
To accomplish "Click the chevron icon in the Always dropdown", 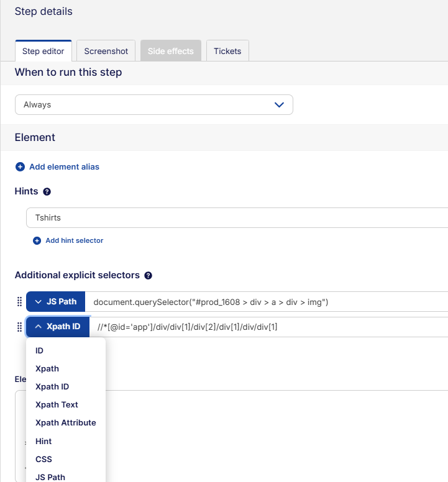I will (x=279, y=105).
